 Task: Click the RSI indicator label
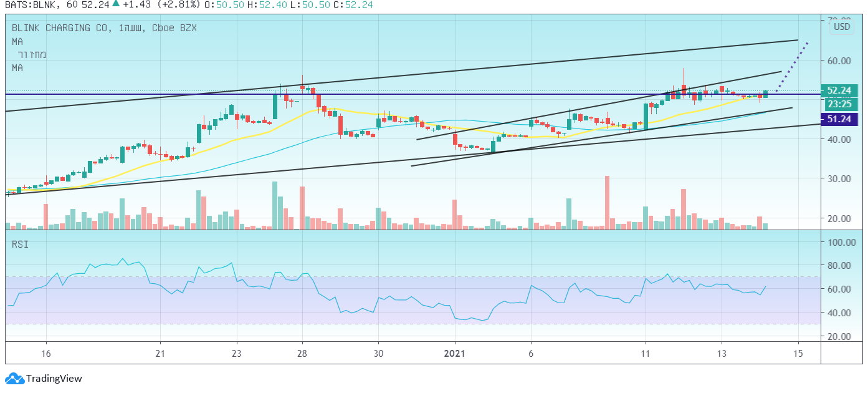point(20,245)
